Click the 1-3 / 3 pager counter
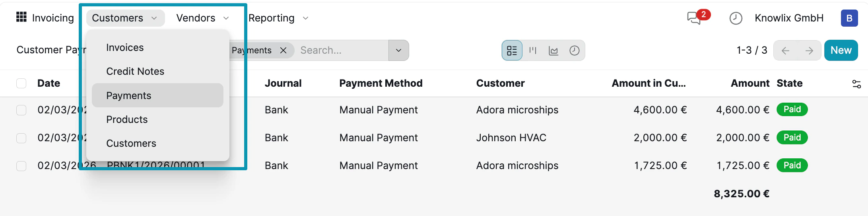Image resolution: width=868 pixels, height=216 pixels. [751, 51]
